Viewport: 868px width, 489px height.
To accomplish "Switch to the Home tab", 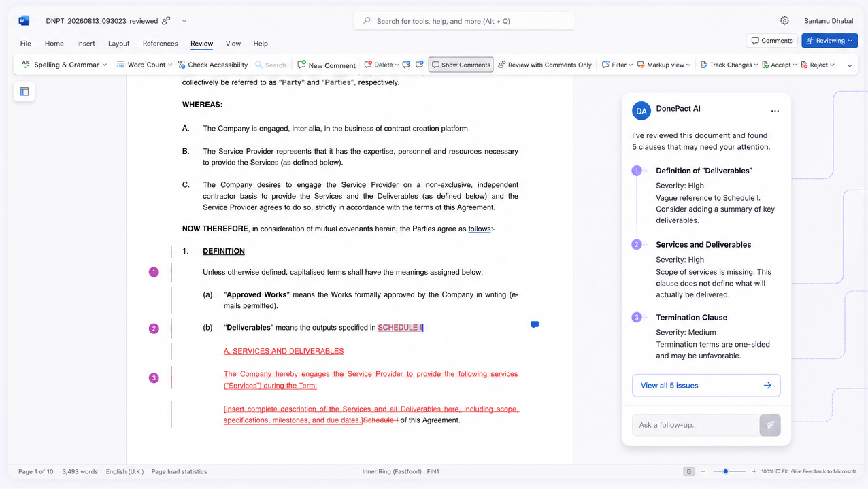I will coord(54,44).
